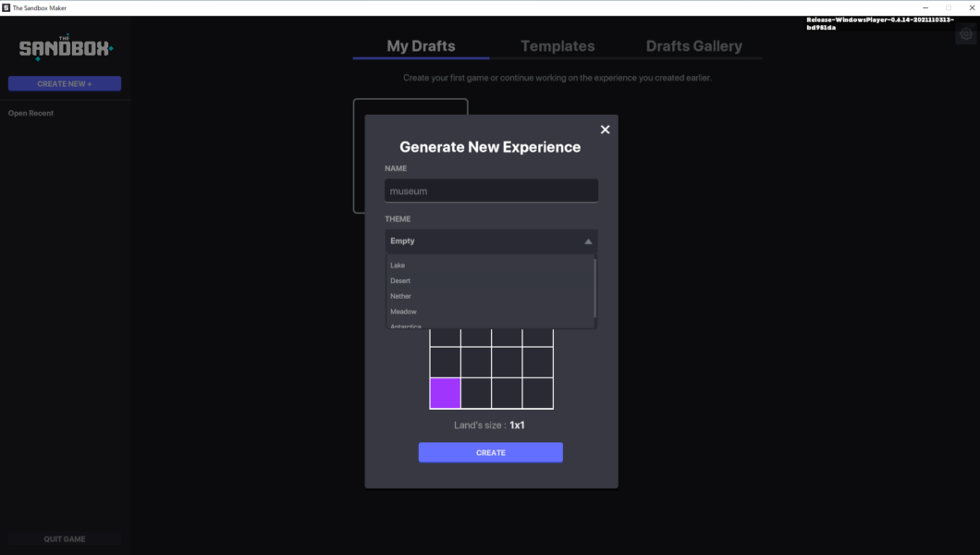The width and height of the screenshot is (980, 555).
Task: Click the Open Recent label
Action: (31, 113)
